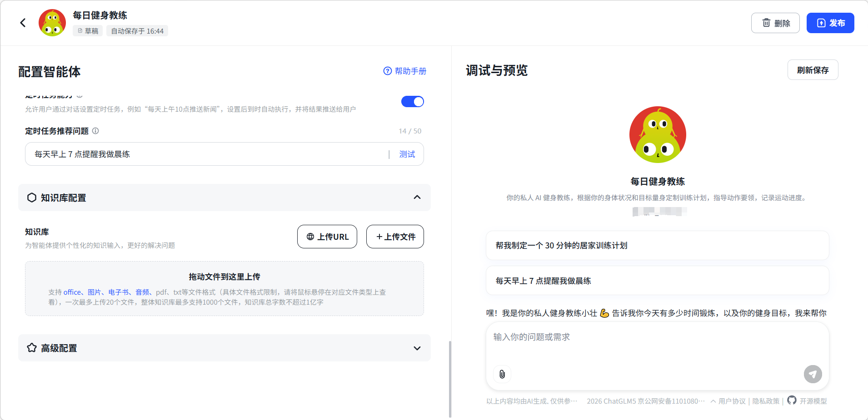Select preview suggestion 每天早上 7 点提醒我做晨练

658,281
